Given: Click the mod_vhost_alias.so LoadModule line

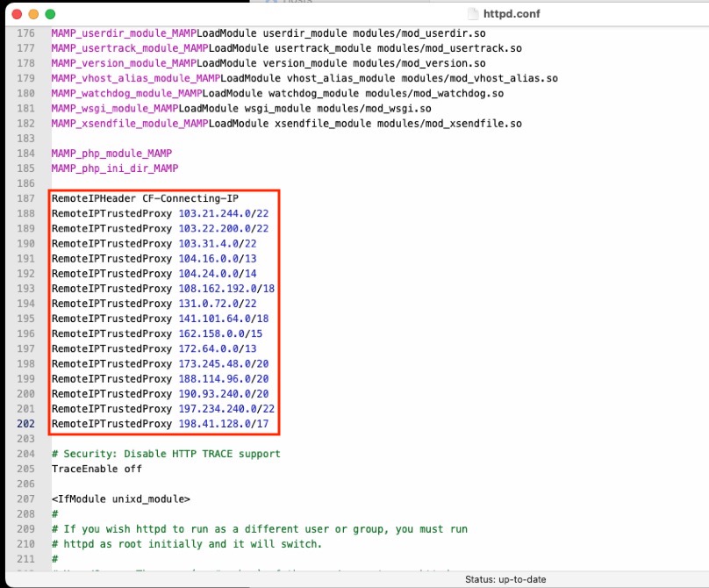Looking at the screenshot, I should pyautogui.click(x=304, y=78).
